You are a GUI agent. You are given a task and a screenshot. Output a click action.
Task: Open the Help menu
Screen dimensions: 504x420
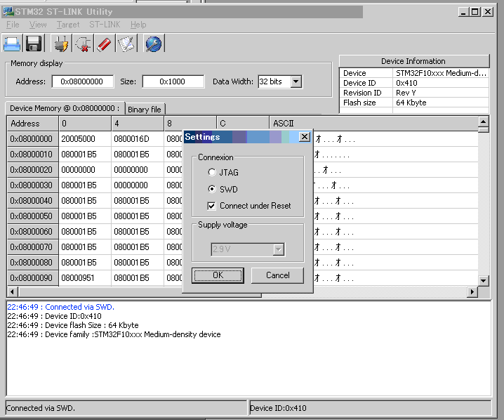pyautogui.click(x=138, y=25)
